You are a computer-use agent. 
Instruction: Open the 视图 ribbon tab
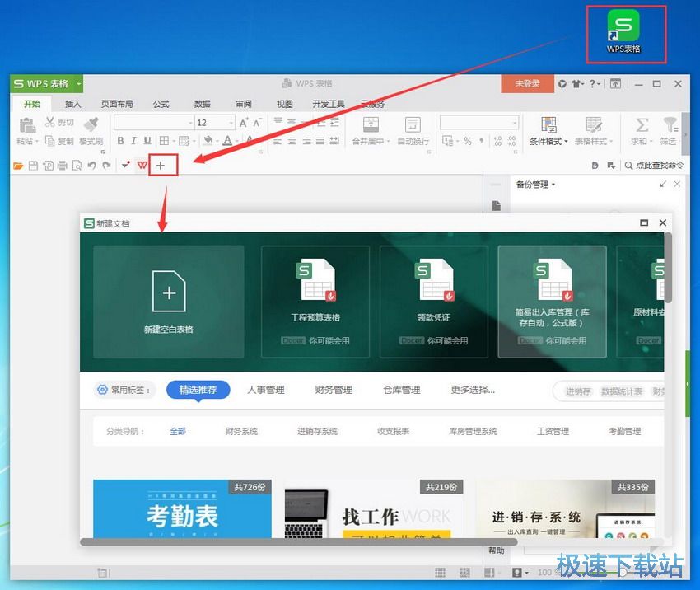click(285, 104)
